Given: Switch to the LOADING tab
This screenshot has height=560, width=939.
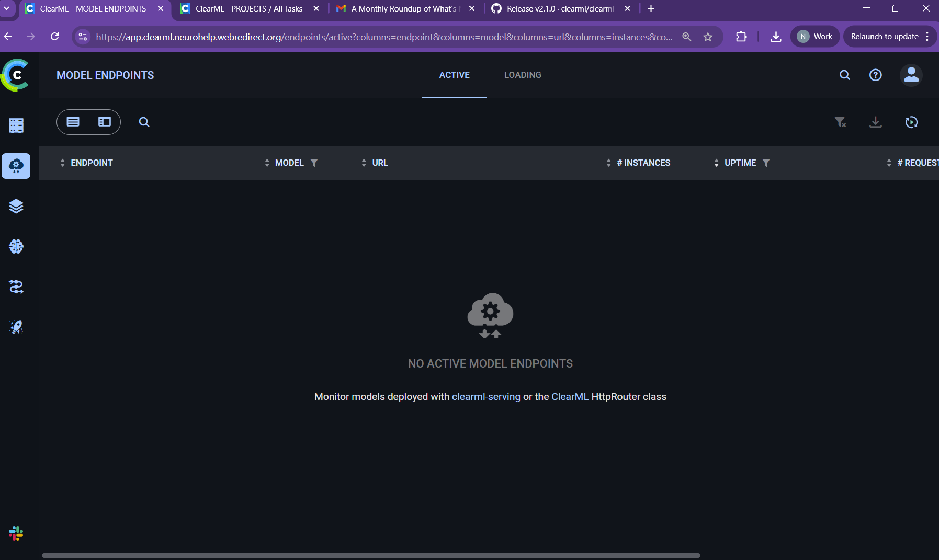Looking at the screenshot, I should click(x=523, y=75).
